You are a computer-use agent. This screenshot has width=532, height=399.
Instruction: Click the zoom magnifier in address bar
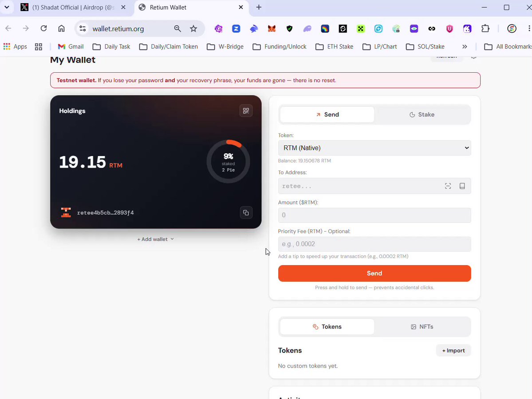pyautogui.click(x=177, y=29)
